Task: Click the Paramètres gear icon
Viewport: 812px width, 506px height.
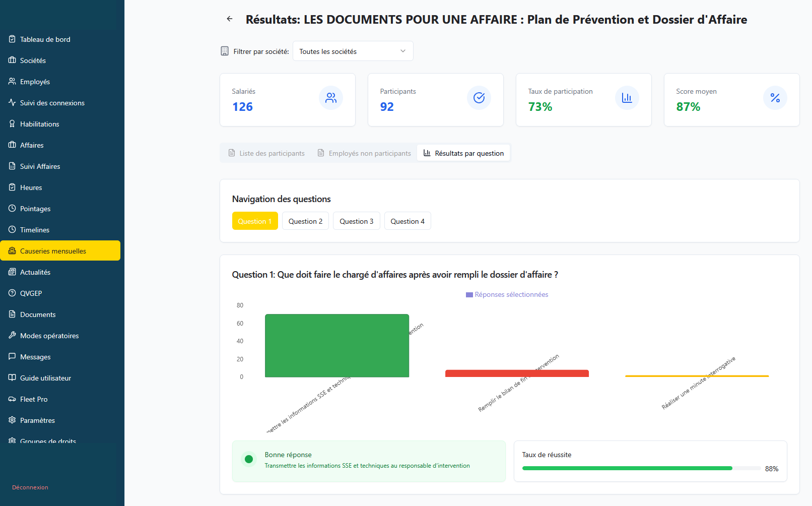Action: 12,420
